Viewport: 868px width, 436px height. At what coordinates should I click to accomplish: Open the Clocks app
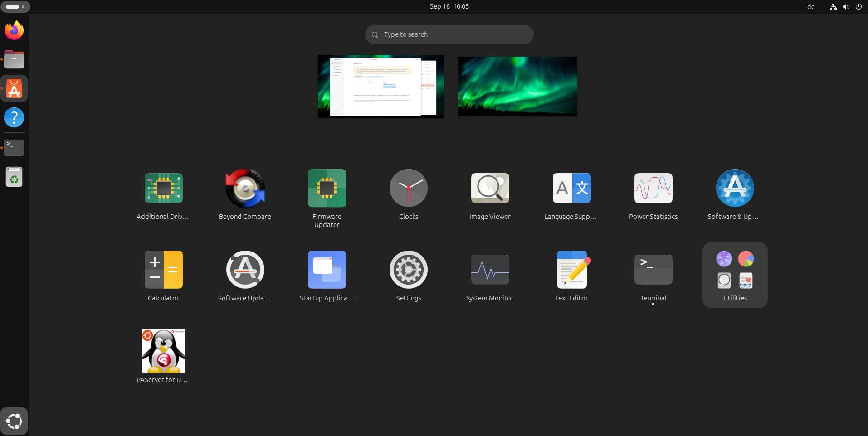[x=408, y=189]
